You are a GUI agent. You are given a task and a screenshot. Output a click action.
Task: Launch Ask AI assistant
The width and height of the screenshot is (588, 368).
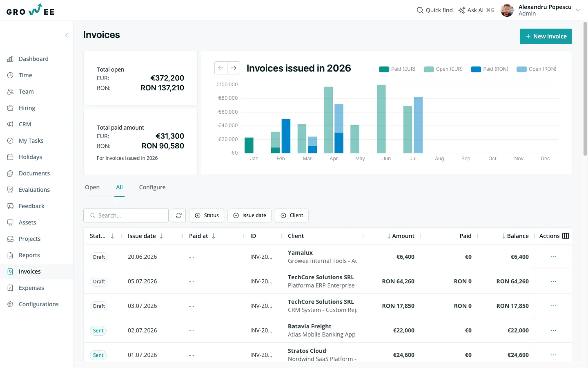(476, 10)
